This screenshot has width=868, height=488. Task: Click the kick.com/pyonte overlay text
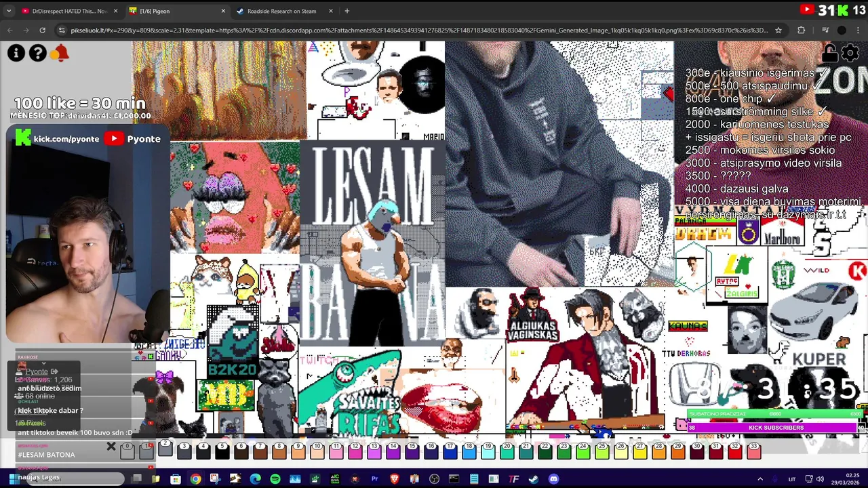point(66,138)
